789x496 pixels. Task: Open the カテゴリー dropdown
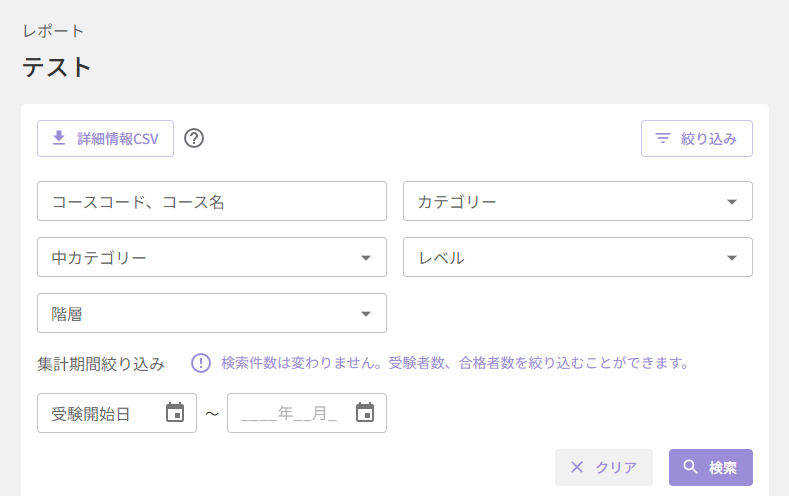point(578,201)
